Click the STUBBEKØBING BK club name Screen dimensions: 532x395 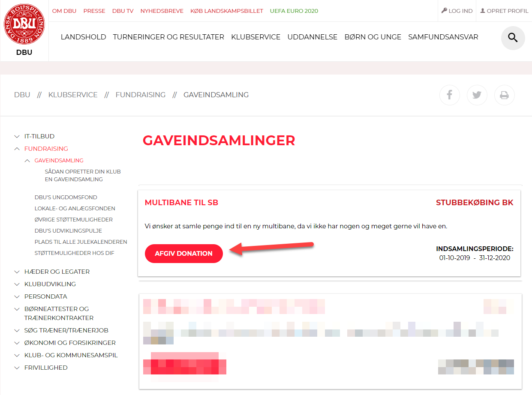coord(475,203)
